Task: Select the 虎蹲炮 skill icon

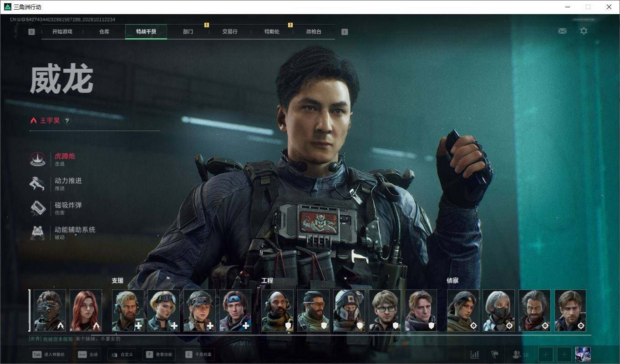Action: pos(38,159)
